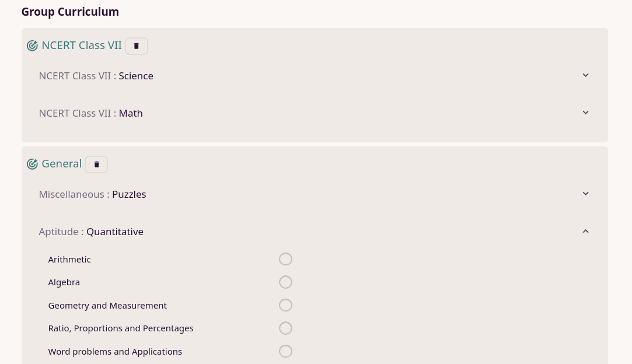Image resolution: width=632 pixels, height=364 pixels.
Task: Select the Arithmetic radio button
Action: (x=285, y=259)
